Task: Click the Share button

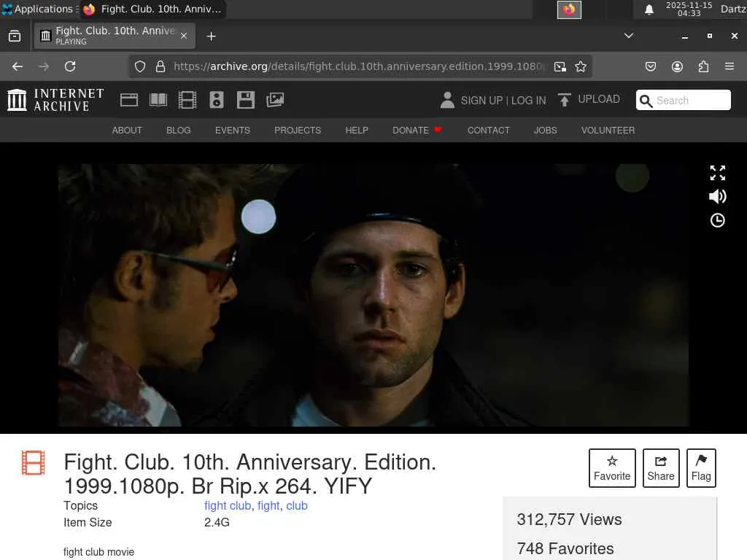Action: [661, 468]
